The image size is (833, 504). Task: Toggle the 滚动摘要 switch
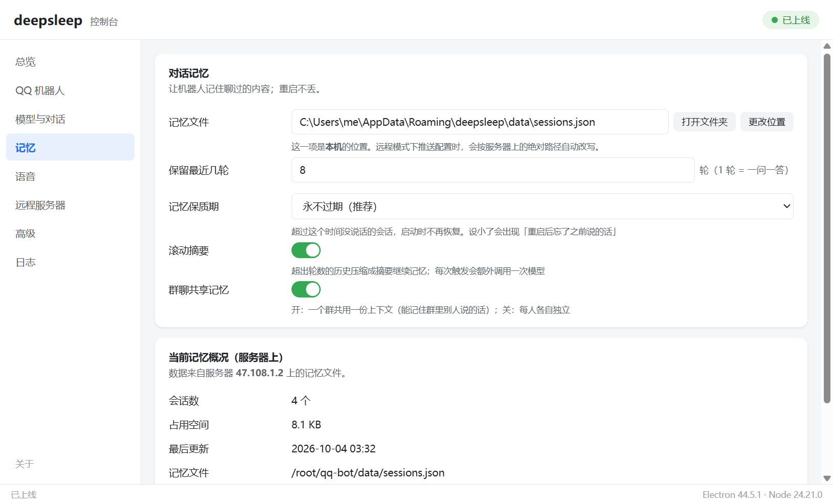tap(306, 250)
